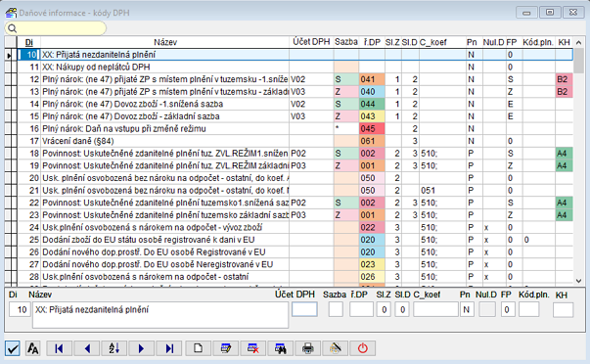Edit the current record with pencil icon
Image resolution: width=590 pixels, height=364 pixels.
pyautogui.click(x=226, y=348)
